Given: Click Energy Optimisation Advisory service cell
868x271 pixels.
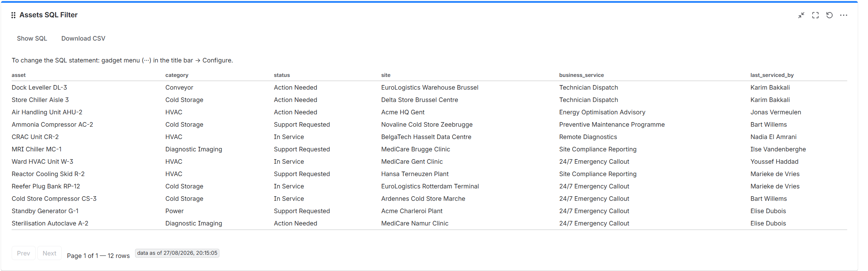Looking at the screenshot, I should coord(602,112).
